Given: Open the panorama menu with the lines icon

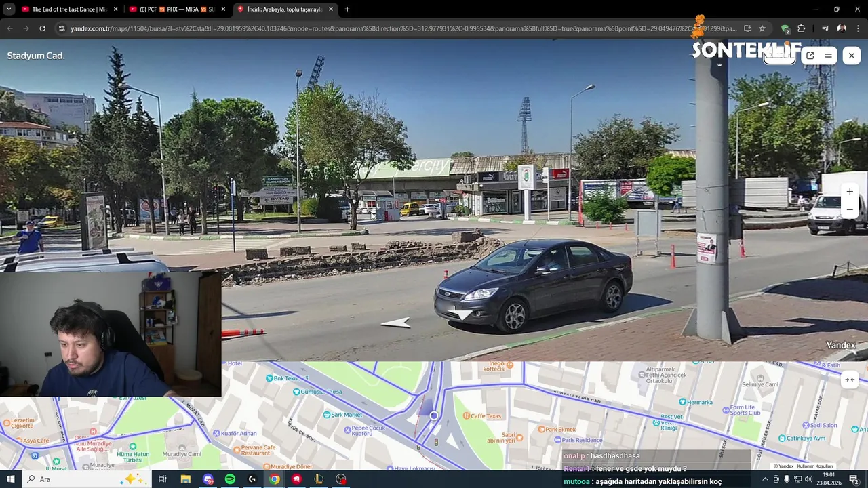Looking at the screenshot, I should point(828,56).
